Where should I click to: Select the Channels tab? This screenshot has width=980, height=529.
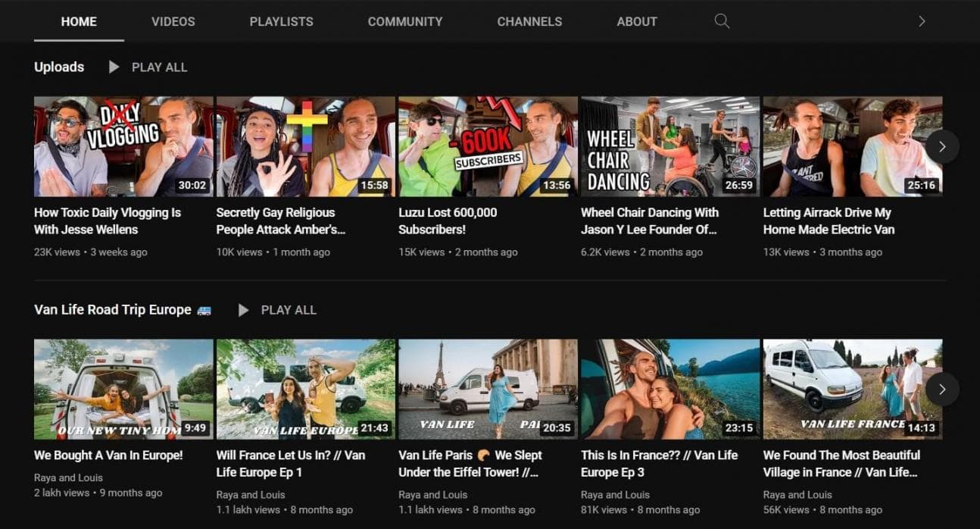tap(529, 21)
